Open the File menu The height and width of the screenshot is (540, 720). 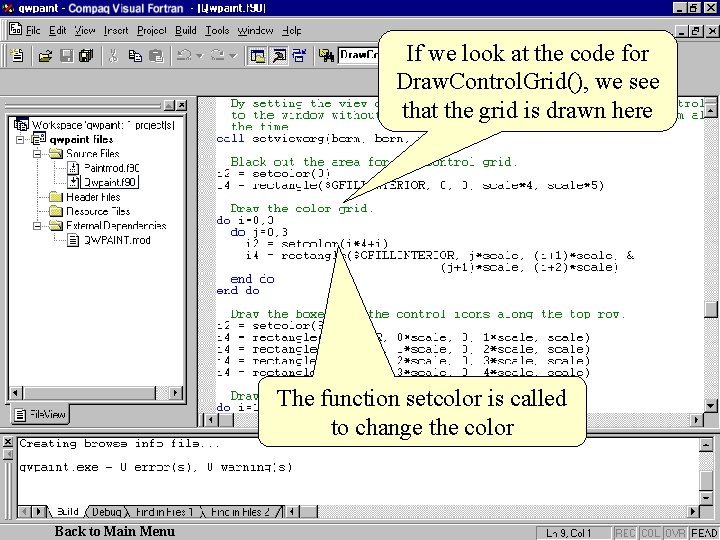[x=33, y=31]
